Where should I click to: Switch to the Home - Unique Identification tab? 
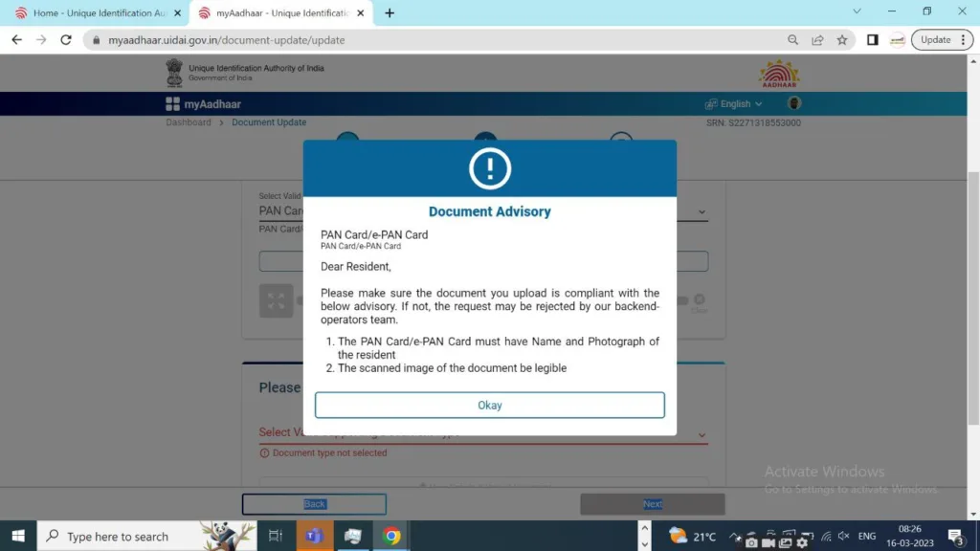click(96, 13)
